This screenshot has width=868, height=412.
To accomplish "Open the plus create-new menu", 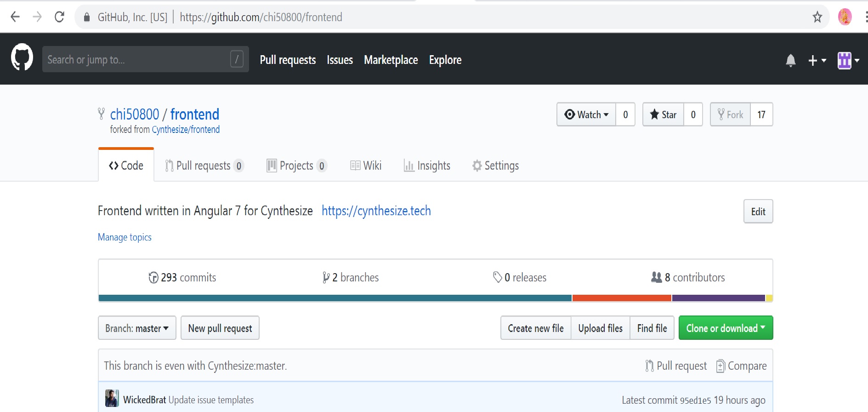I will click(x=817, y=60).
